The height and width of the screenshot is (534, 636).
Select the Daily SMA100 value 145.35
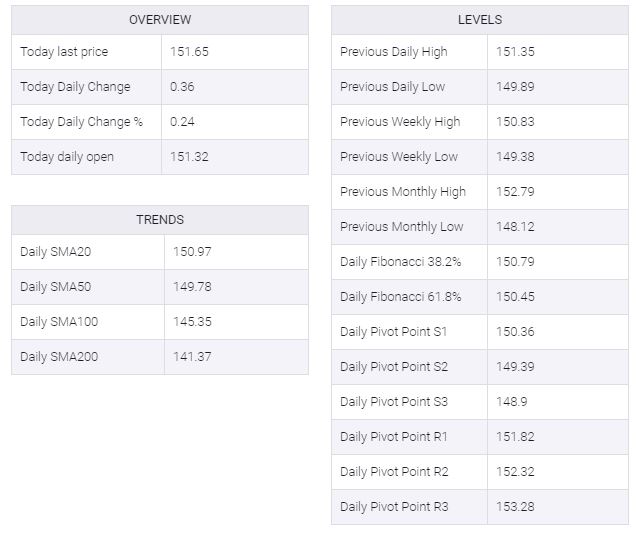click(x=192, y=322)
